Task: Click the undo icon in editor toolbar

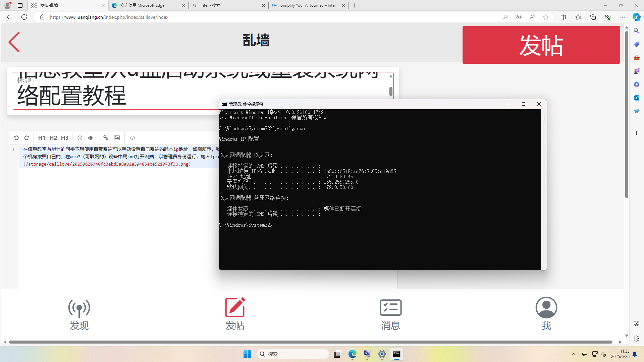Action: [x=16, y=138]
